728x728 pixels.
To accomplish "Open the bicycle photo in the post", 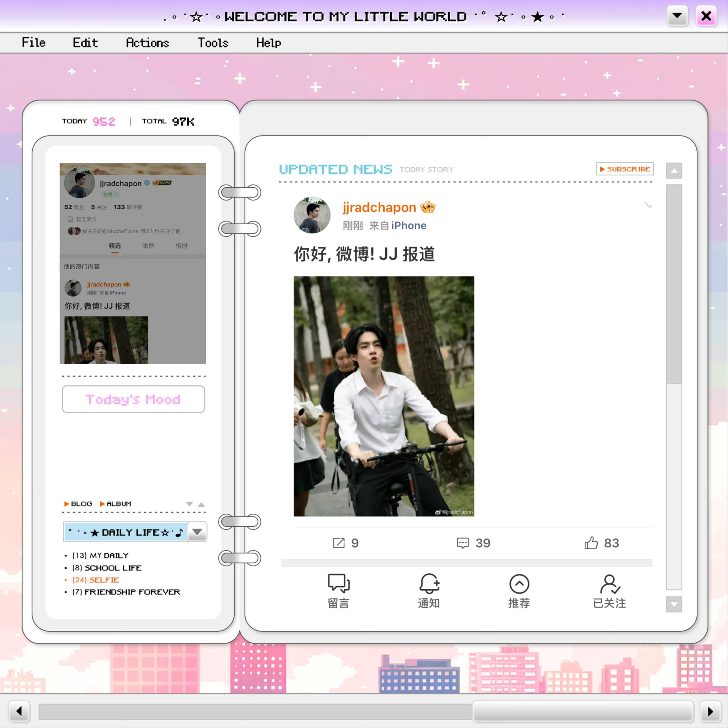I will click(384, 396).
